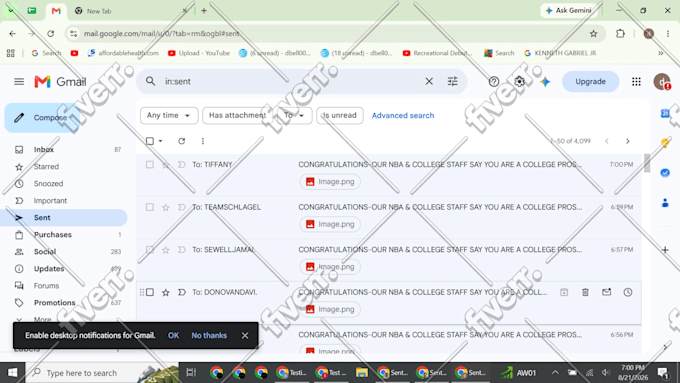680x383 pixels.
Task: Open Google apps grid
Action: pyautogui.click(x=636, y=82)
